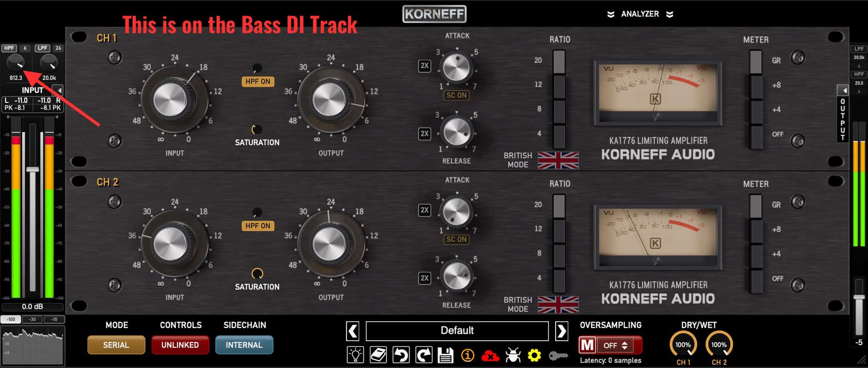Screen dimensions: 868x368
Task: Click the UNLINKED controls button
Action: [180, 345]
